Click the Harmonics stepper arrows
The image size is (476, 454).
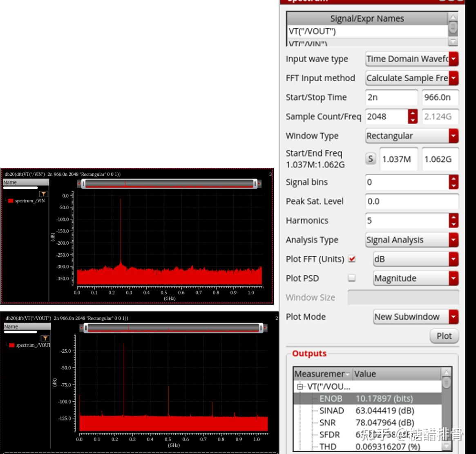click(x=454, y=221)
